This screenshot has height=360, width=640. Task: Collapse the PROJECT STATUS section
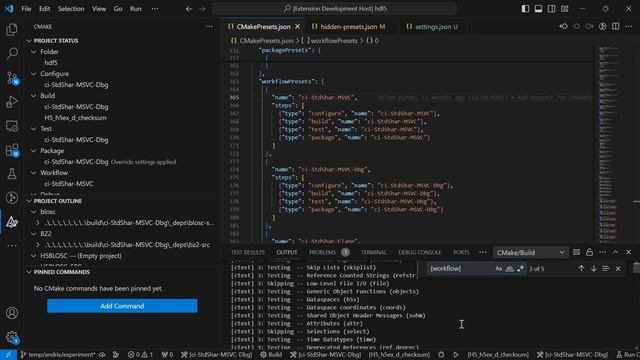(x=29, y=41)
